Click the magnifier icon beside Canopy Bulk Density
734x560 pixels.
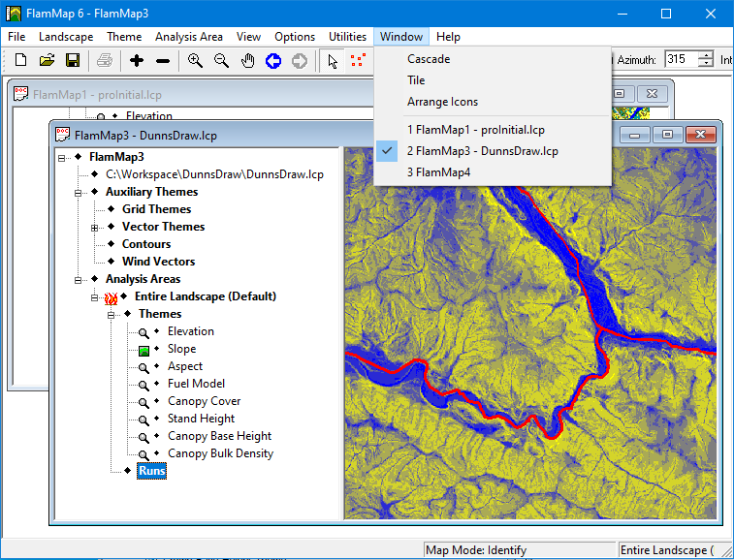click(144, 454)
